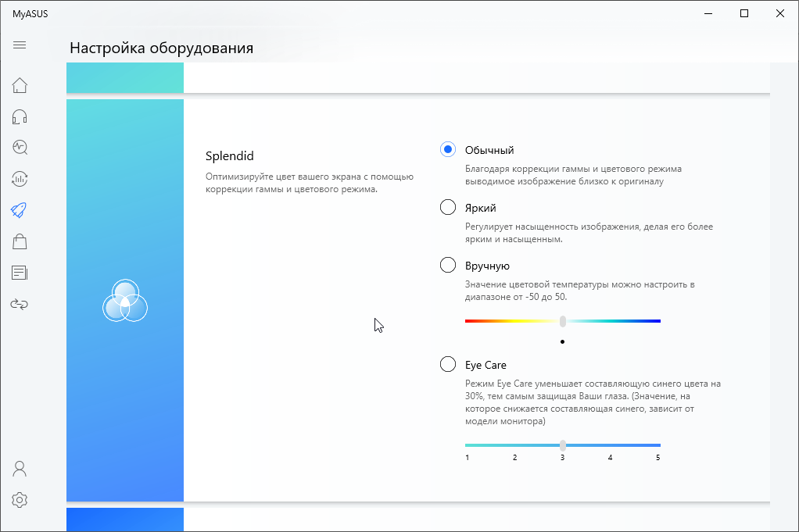Click the color temperature slider handle
The image size is (799, 532).
(563, 321)
